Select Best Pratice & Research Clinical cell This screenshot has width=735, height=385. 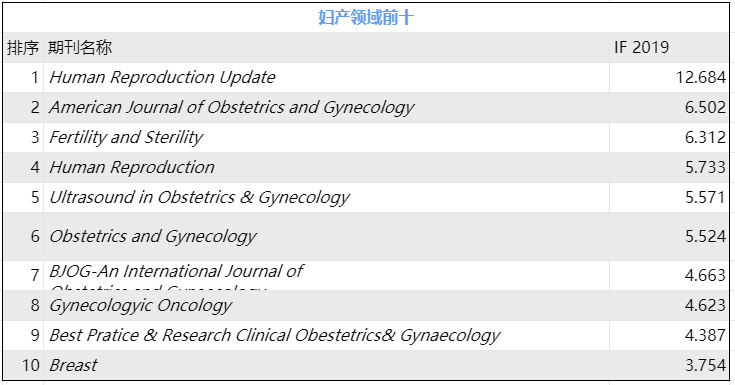coord(326,335)
